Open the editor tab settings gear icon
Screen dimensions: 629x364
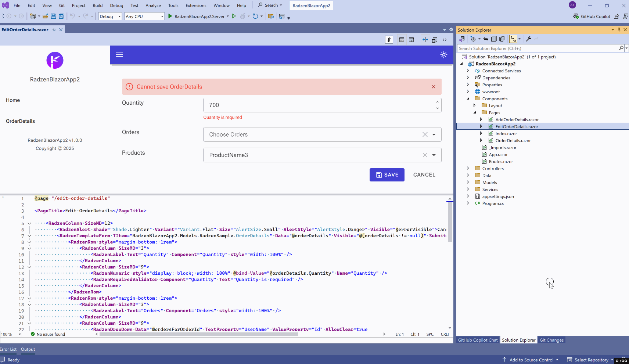coord(451,30)
